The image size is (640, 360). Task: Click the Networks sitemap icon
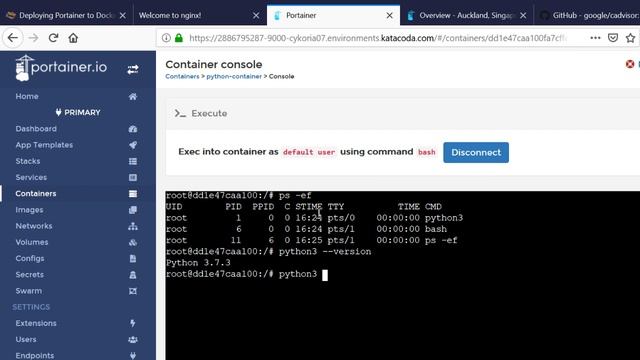pos(133,226)
